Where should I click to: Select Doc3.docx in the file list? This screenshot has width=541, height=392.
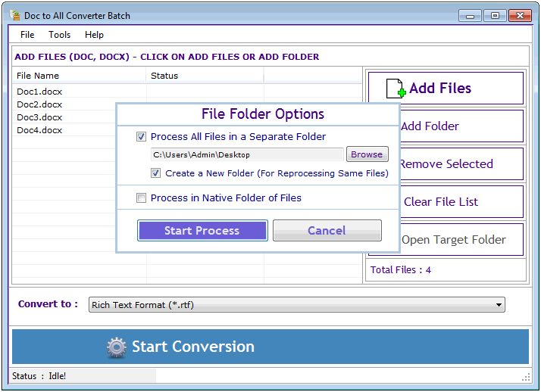coord(39,117)
